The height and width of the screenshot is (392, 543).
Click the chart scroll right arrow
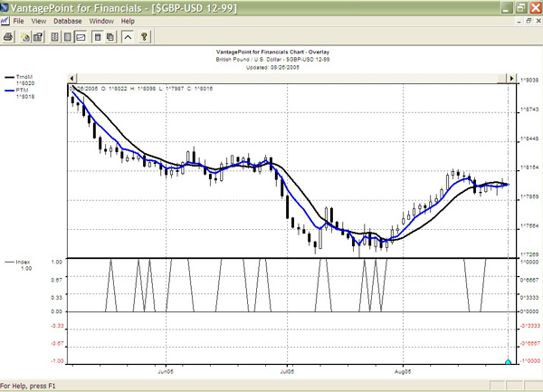[x=511, y=78]
